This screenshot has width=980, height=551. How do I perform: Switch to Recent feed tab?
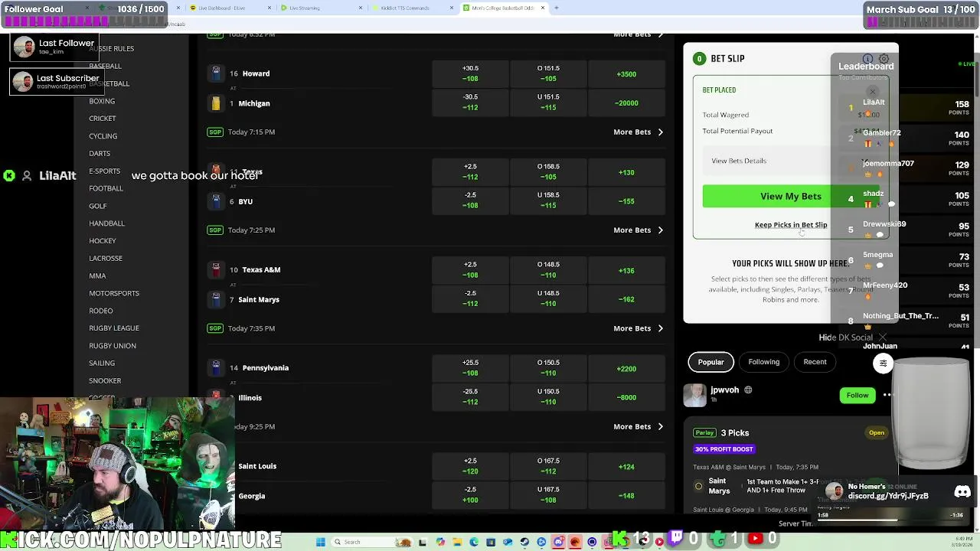[x=815, y=362]
